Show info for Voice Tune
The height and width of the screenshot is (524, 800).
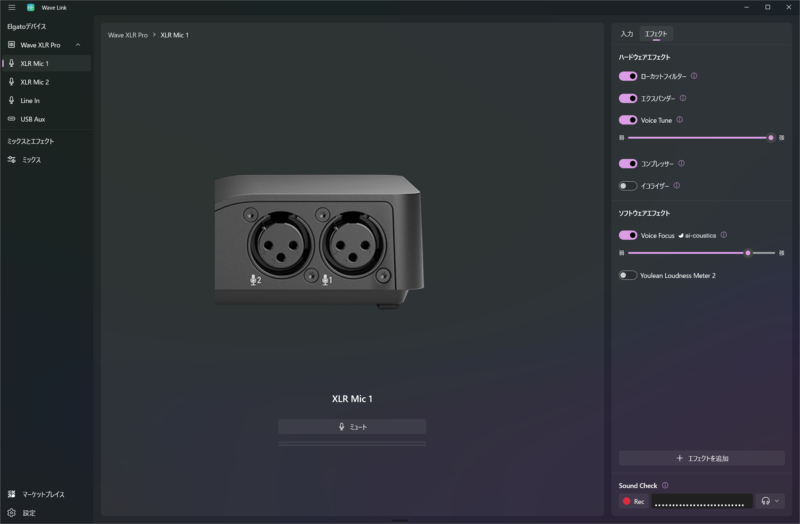[x=680, y=120]
